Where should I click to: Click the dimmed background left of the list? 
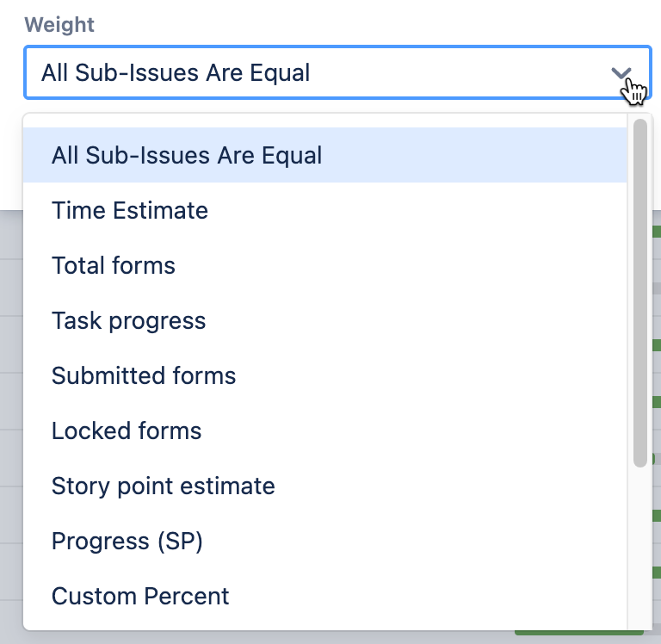pyautogui.click(x=10, y=387)
